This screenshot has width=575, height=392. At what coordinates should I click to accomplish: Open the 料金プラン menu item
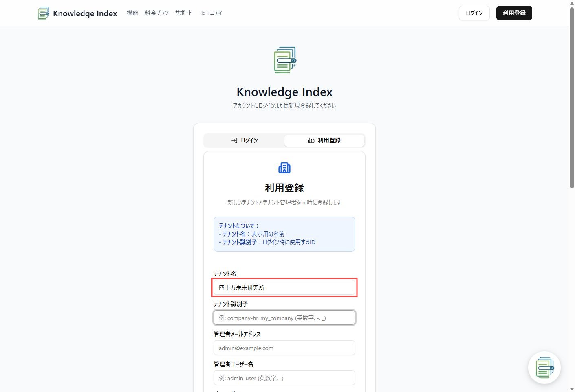click(x=156, y=13)
